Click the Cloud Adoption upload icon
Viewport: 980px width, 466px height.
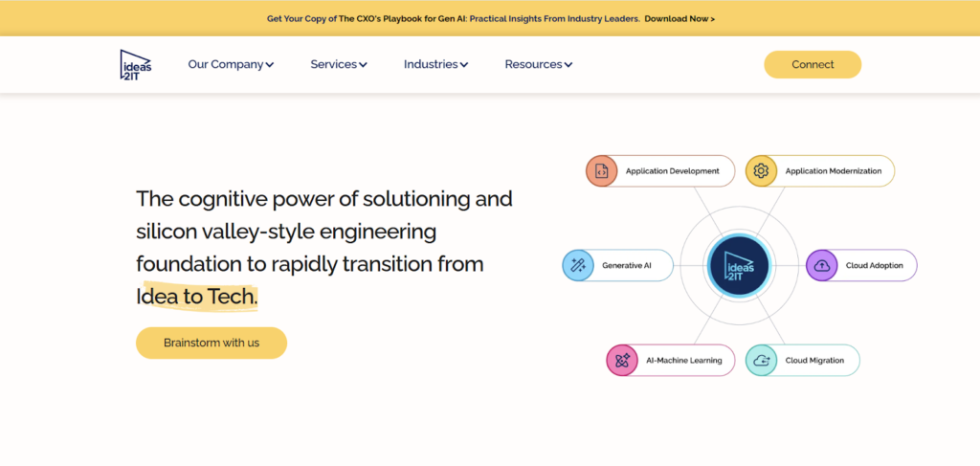click(x=821, y=265)
